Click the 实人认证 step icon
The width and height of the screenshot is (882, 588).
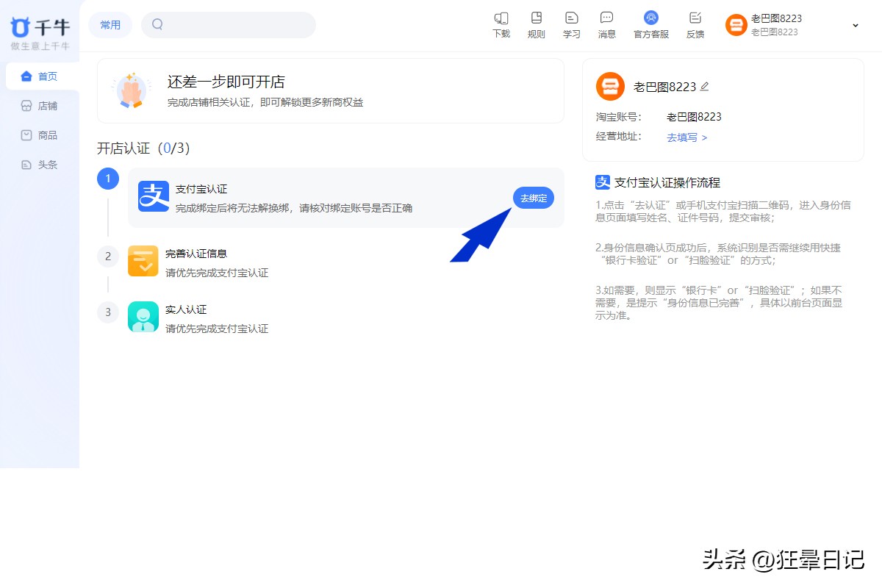click(x=143, y=317)
